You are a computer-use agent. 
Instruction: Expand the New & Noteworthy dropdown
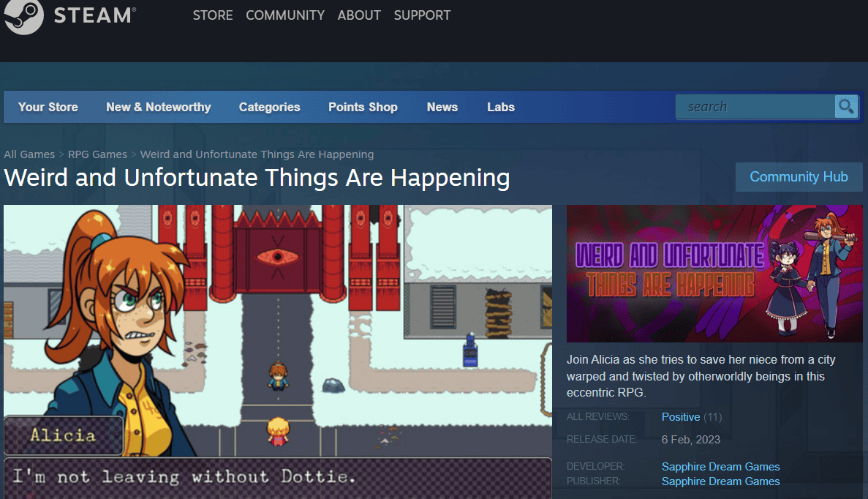(x=158, y=107)
